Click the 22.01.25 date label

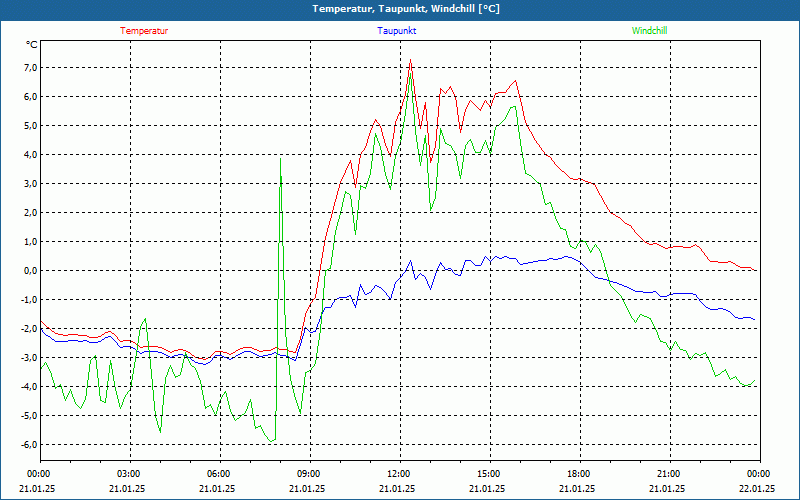[x=757, y=488]
